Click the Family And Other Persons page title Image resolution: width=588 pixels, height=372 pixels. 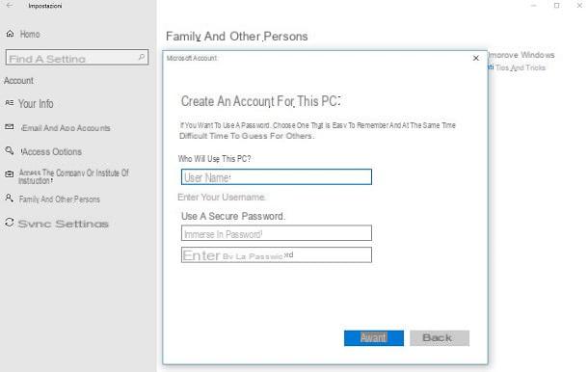[x=236, y=37]
